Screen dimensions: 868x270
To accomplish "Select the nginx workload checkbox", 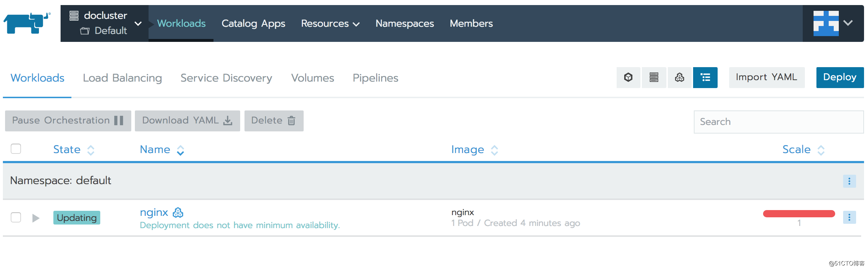I will 16,217.
